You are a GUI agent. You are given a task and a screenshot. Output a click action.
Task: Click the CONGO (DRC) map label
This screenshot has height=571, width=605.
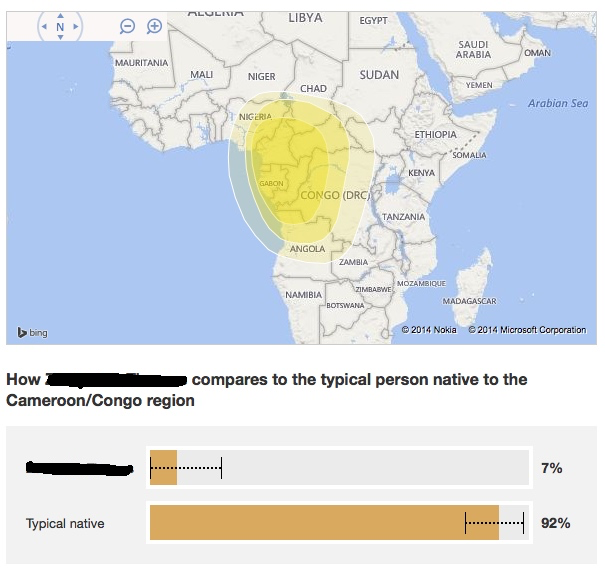point(335,195)
